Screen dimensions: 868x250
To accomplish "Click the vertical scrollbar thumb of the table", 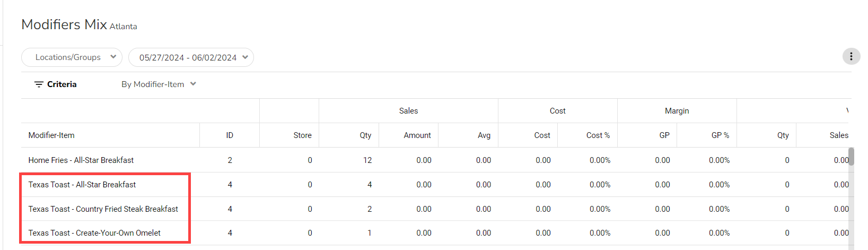I will [851, 157].
